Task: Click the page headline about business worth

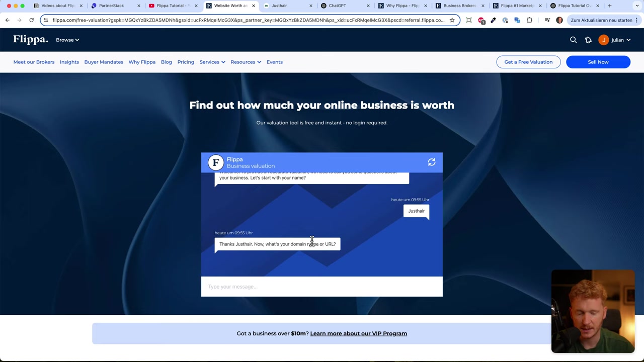Action: [x=322, y=105]
